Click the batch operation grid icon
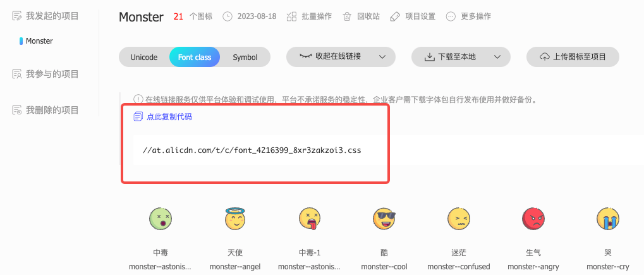 pyautogui.click(x=291, y=16)
